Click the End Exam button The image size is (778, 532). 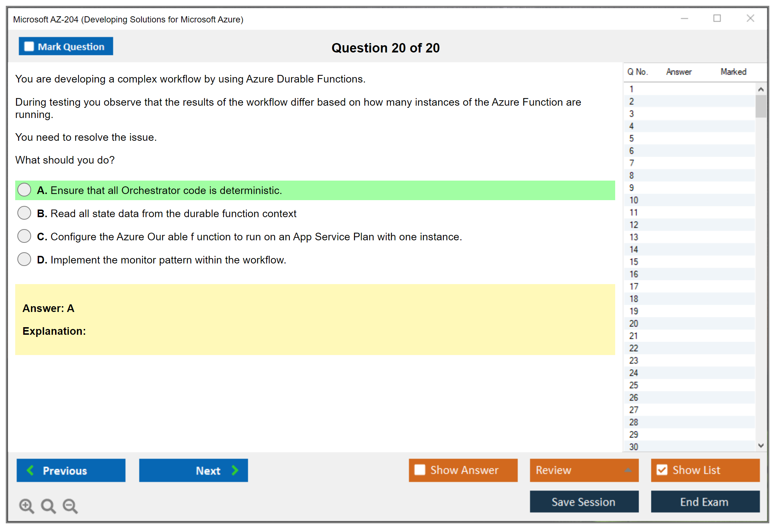[705, 502]
